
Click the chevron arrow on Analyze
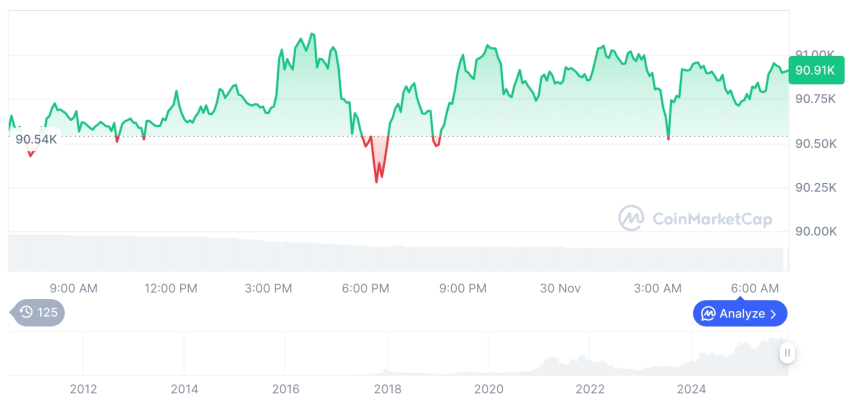(774, 314)
